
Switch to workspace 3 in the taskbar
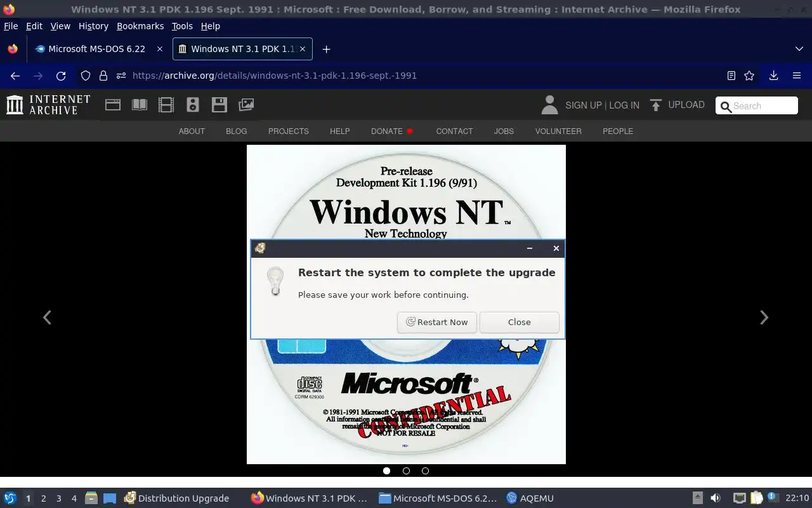58,498
